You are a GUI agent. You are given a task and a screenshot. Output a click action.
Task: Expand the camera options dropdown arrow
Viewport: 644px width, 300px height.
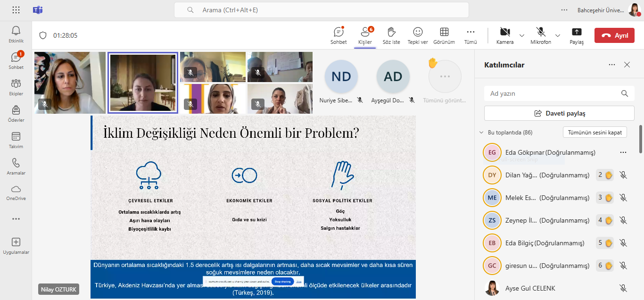522,35
